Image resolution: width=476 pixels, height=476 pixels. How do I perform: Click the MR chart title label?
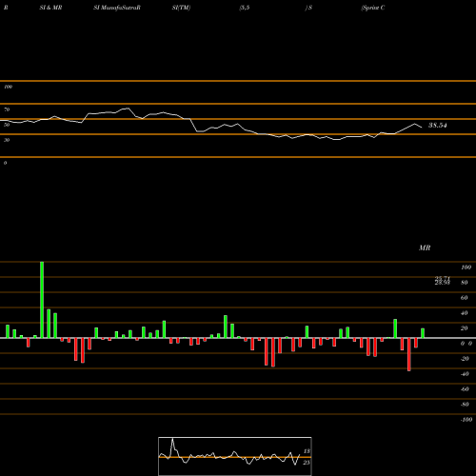pos(425,248)
